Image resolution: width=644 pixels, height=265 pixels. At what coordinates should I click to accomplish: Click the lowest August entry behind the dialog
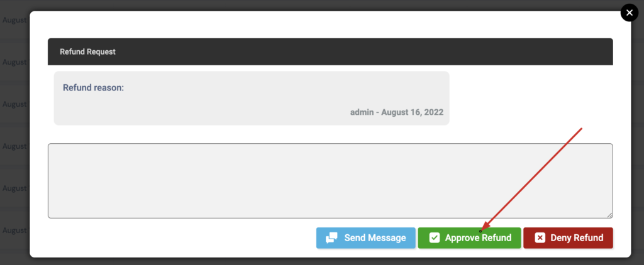pyautogui.click(x=14, y=230)
